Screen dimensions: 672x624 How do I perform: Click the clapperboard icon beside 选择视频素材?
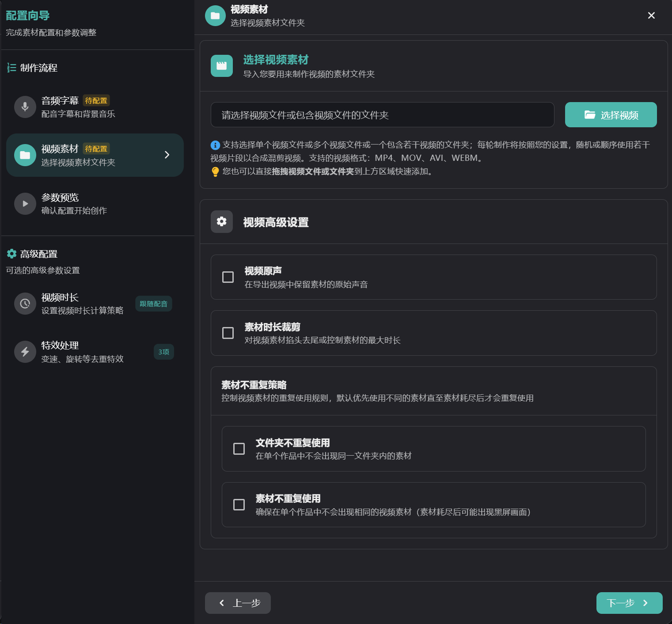tap(222, 66)
